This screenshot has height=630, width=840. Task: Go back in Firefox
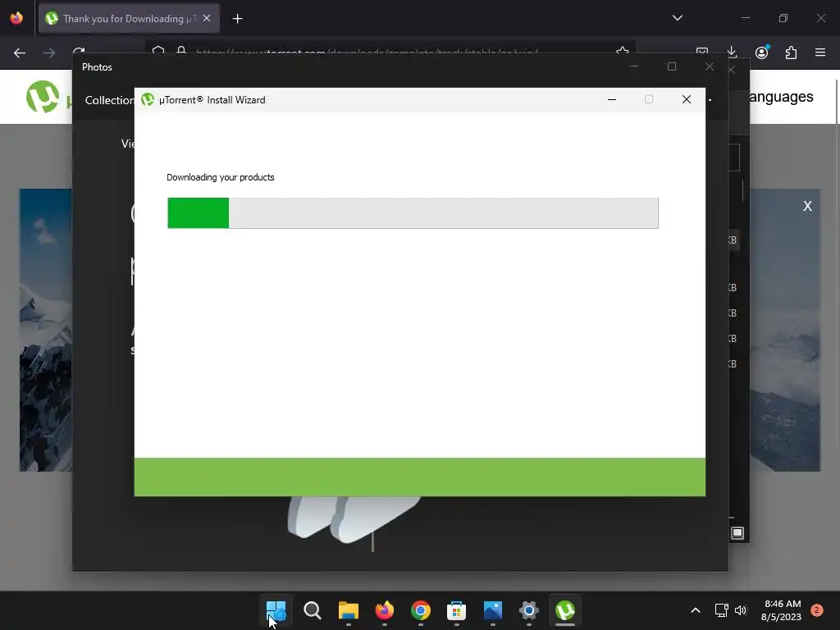point(20,52)
